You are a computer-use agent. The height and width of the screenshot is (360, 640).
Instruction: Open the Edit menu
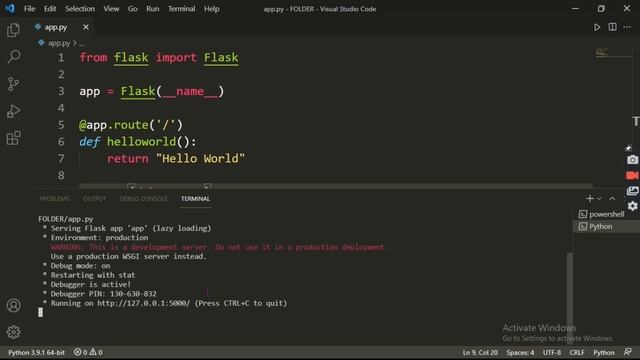coord(50,9)
